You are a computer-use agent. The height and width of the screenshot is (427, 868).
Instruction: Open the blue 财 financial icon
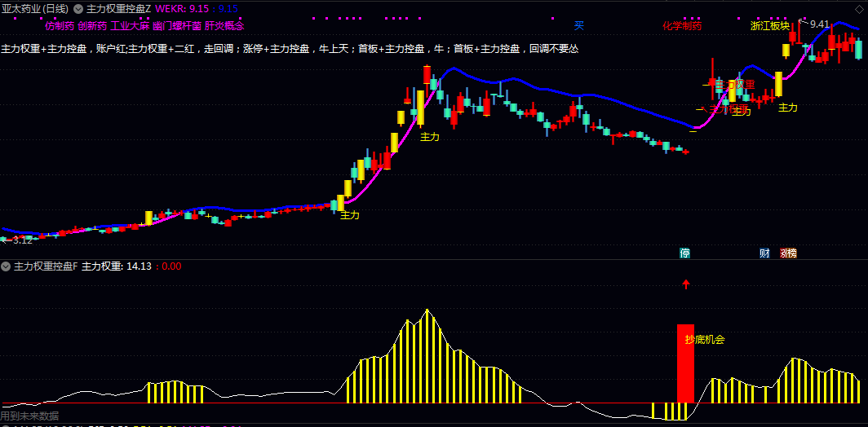click(x=764, y=253)
